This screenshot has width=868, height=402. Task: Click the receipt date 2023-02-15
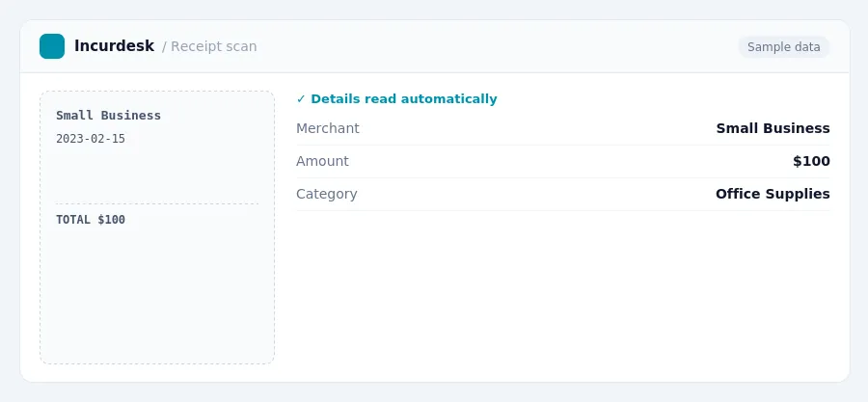[x=91, y=139]
